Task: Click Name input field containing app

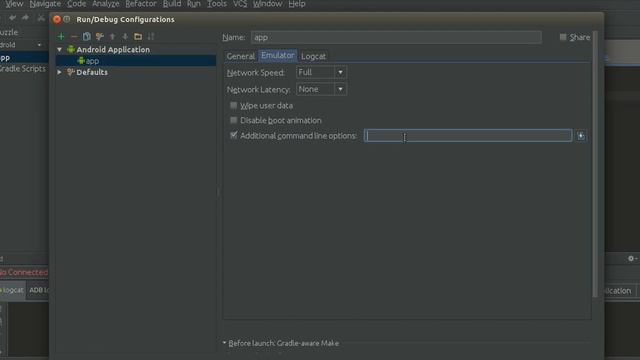Action: pos(396,37)
